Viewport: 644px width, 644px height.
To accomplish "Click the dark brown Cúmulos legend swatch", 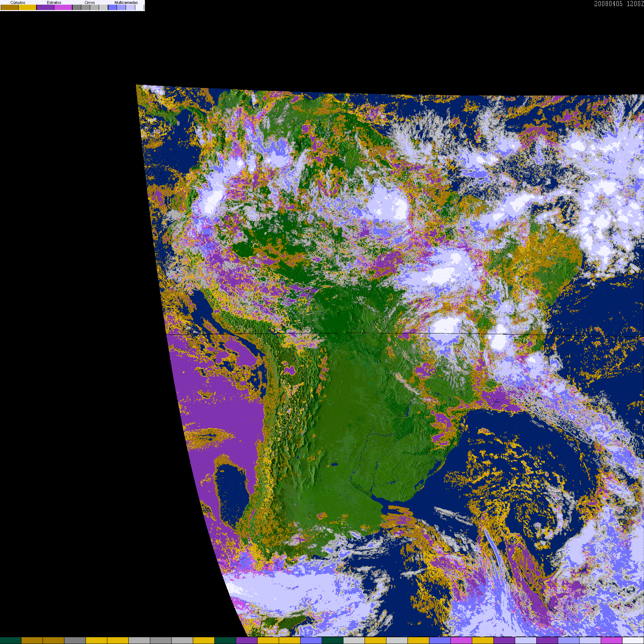I will (10, 8).
